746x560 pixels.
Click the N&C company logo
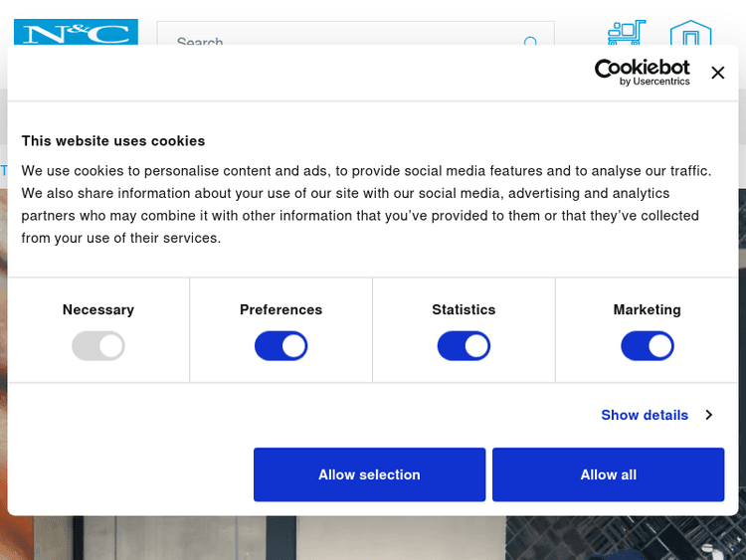click(x=76, y=34)
